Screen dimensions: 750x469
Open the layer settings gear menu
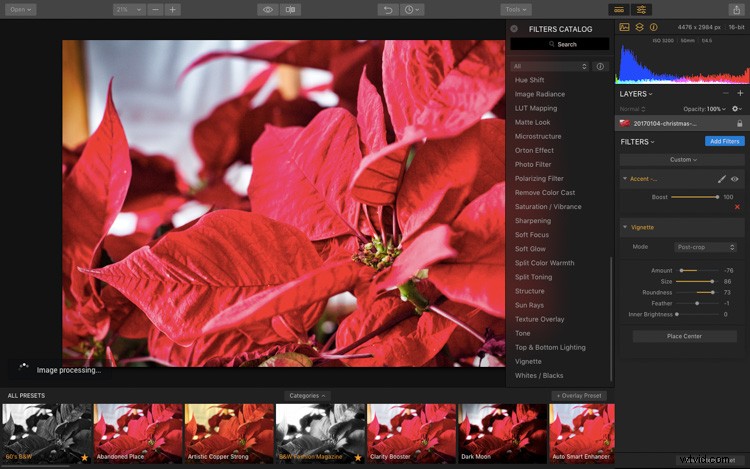(x=737, y=109)
